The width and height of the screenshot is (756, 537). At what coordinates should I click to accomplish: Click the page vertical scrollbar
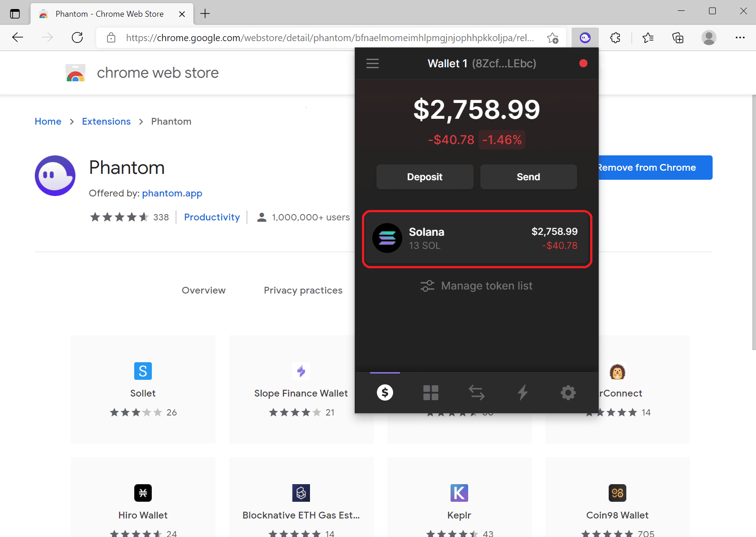[x=754, y=222]
